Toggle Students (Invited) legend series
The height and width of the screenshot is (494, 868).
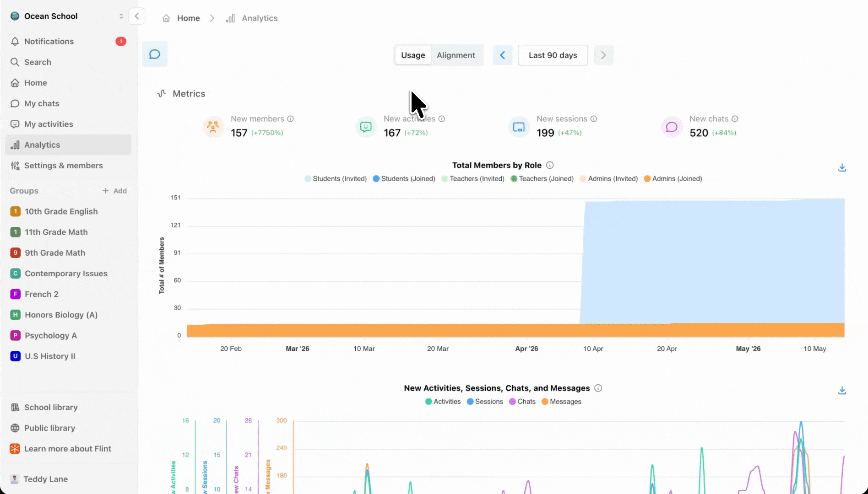click(336, 179)
